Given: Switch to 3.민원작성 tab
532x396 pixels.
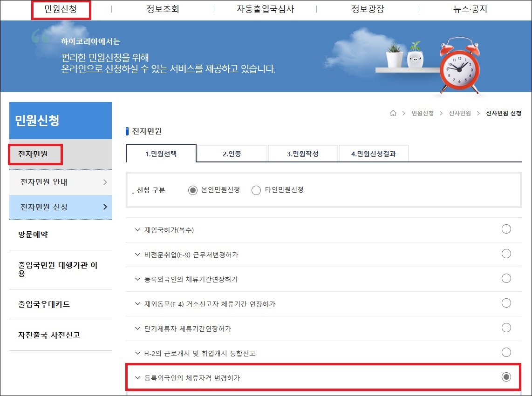Looking at the screenshot, I should 303,154.
